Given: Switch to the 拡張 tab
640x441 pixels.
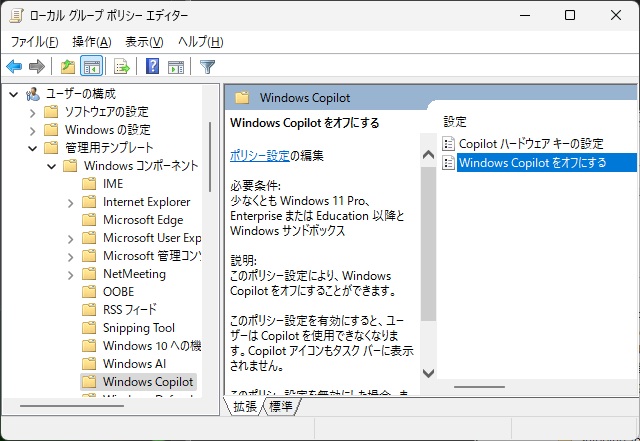Looking at the screenshot, I should tap(245, 406).
